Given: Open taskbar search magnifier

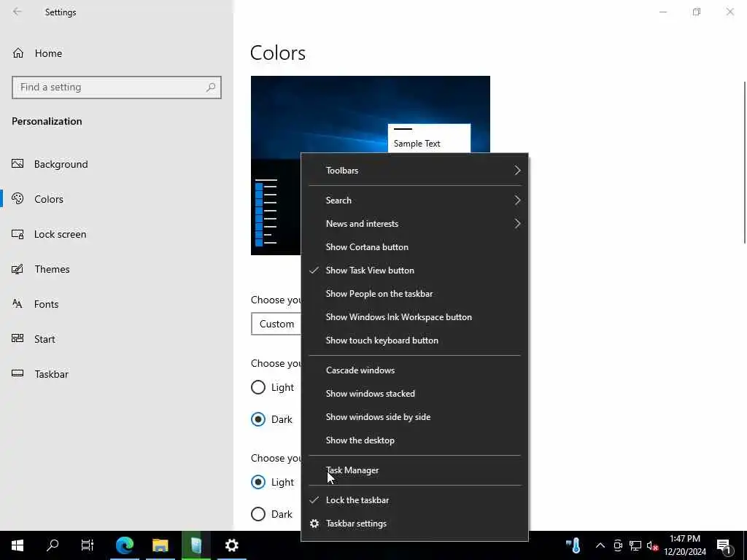Looking at the screenshot, I should tap(53, 545).
